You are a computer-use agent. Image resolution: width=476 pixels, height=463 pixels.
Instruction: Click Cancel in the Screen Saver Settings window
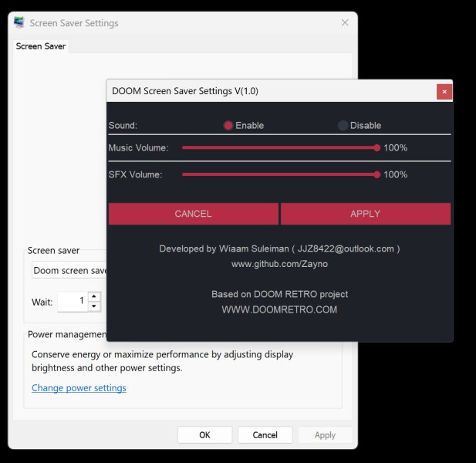[x=265, y=435]
